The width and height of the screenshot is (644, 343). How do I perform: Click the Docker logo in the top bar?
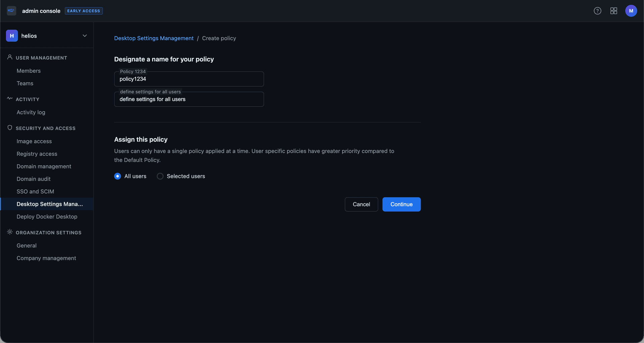[11, 10]
